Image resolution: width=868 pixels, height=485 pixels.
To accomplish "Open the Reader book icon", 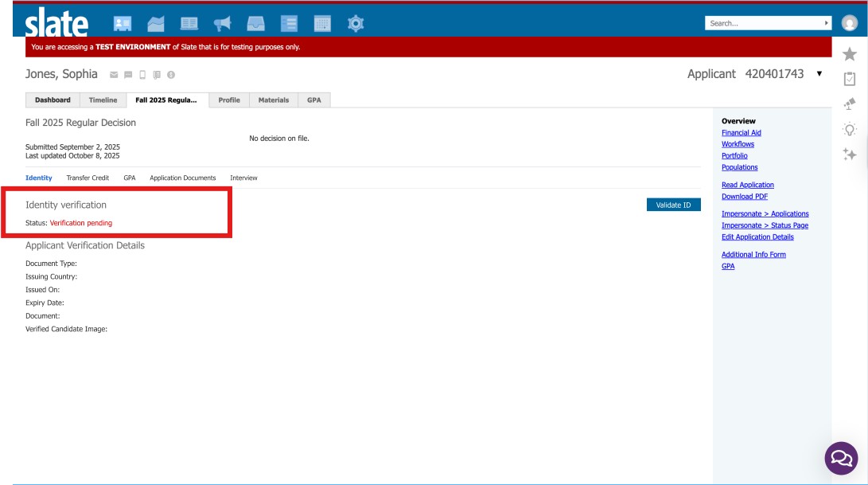I will (189, 23).
